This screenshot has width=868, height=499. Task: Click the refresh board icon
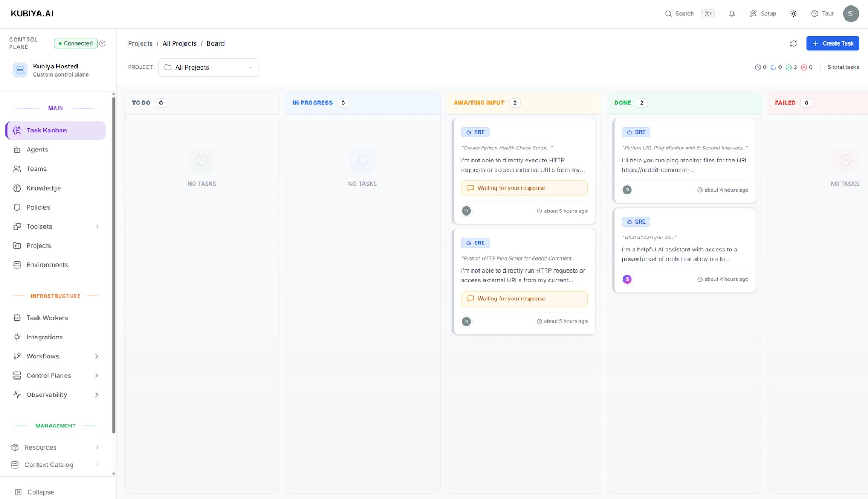(x=793, y=43)
